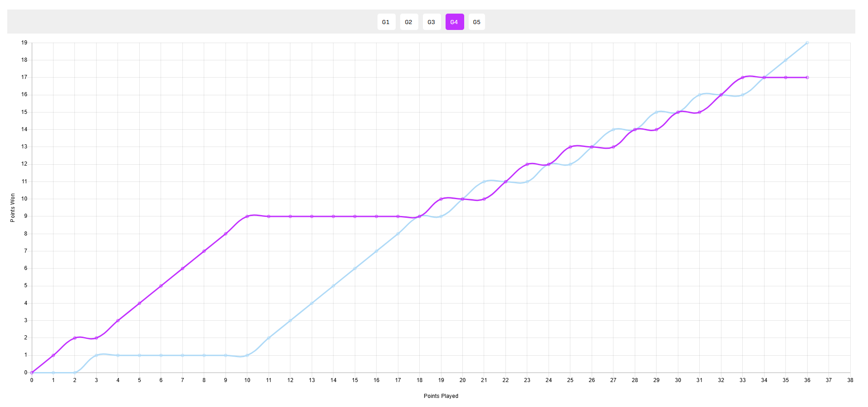Select purple data point at 33 points played

tap(743, 78)
